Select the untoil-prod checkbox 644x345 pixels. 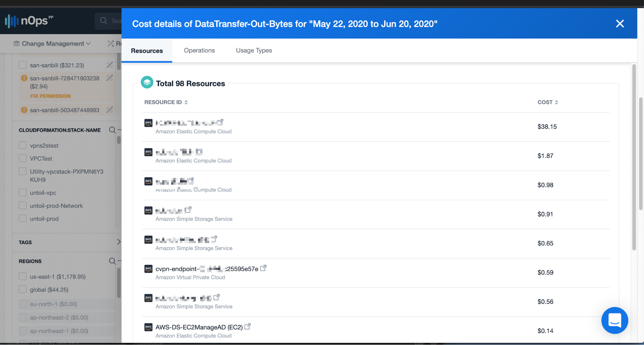pos(23,219)
